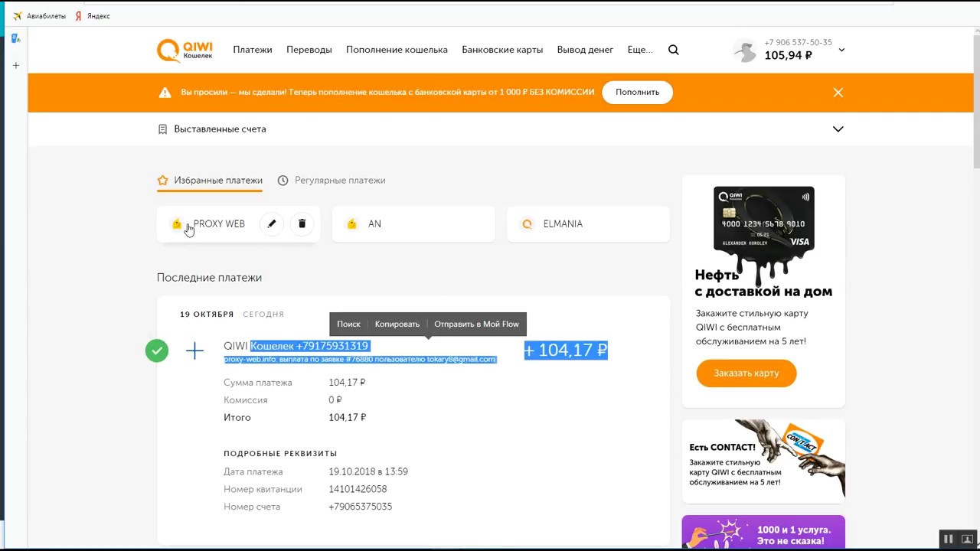Click the proxy-web.info payment comment line
Viewport: 980px width, 551px height.
360,359
